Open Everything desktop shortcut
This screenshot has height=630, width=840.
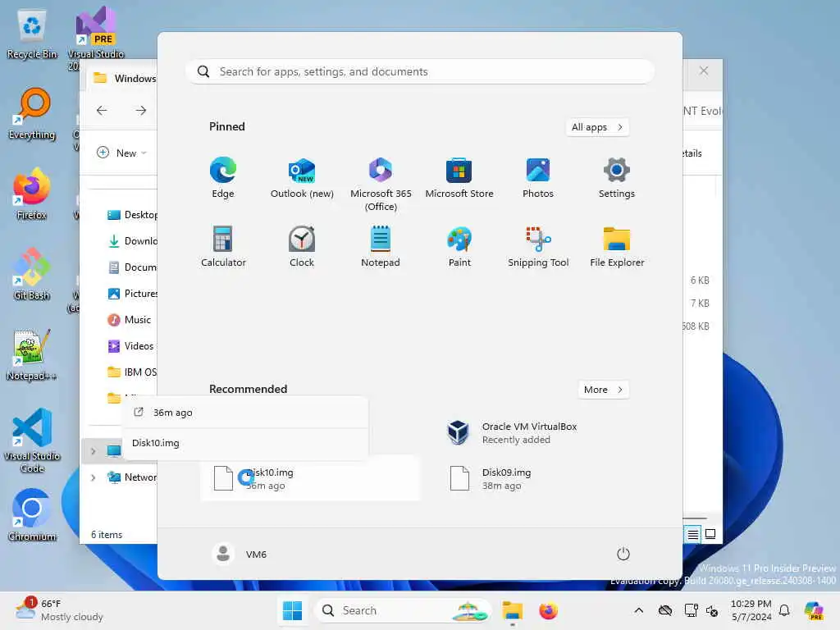(x=32, y=113)
